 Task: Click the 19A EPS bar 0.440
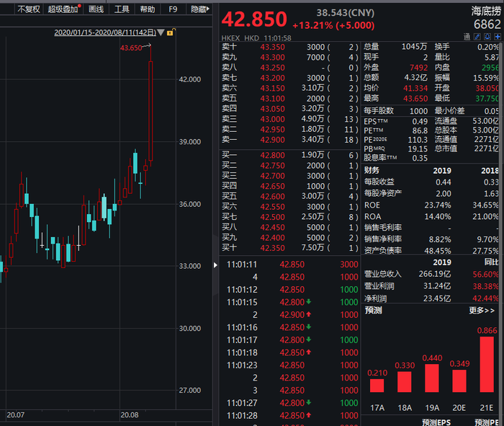click(432, 378)
